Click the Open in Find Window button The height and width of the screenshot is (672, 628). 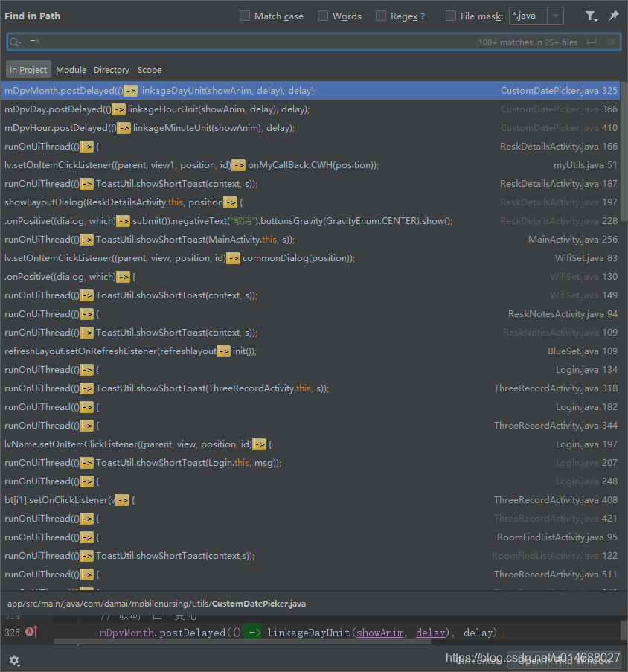563,660
